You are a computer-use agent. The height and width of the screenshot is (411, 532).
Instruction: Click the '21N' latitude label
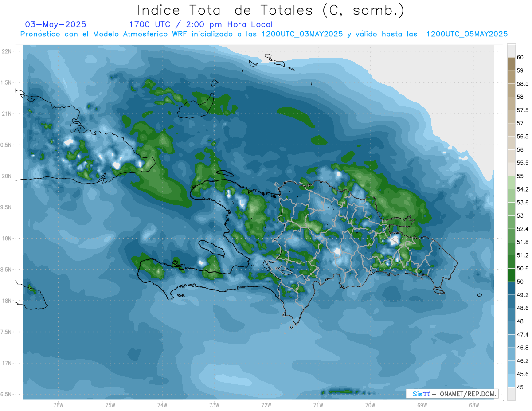tap(7, 114)
